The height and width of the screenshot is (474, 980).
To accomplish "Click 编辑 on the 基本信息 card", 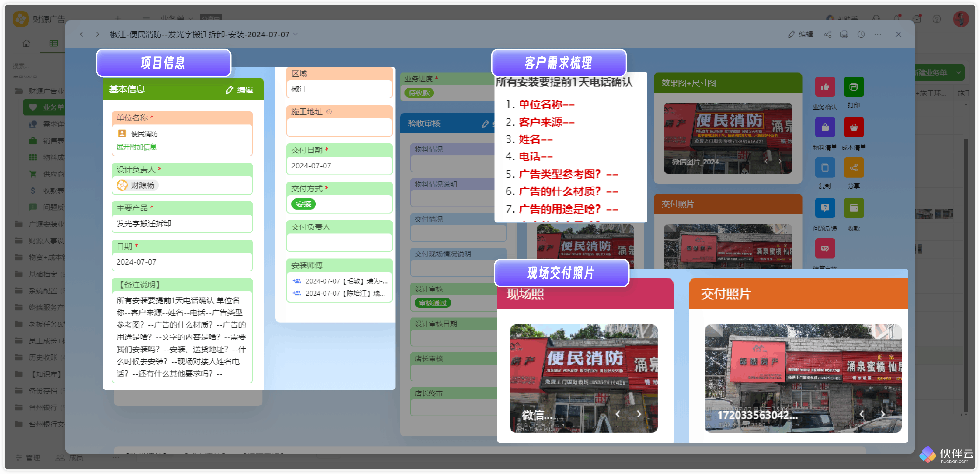I will click(x=239, y=90).
